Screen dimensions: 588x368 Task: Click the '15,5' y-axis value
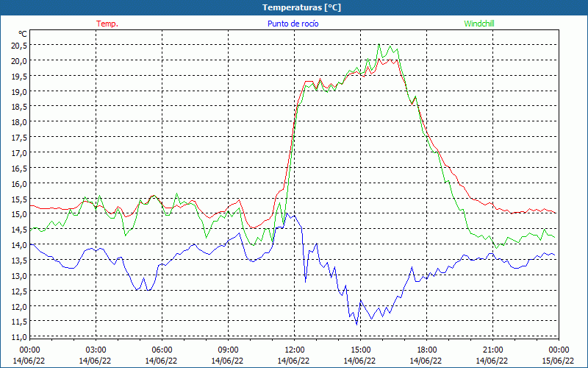pyautogui.click(x=20, y=199)
